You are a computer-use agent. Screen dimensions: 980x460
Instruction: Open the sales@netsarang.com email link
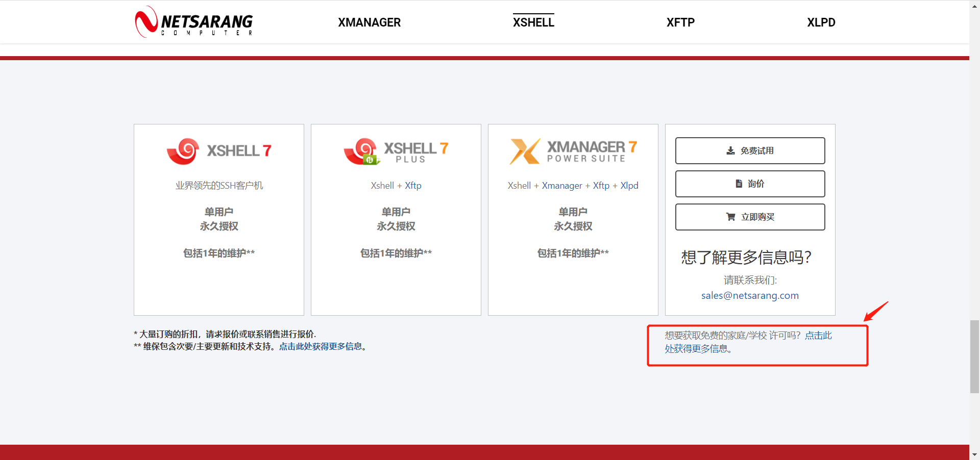click(750, 295)
